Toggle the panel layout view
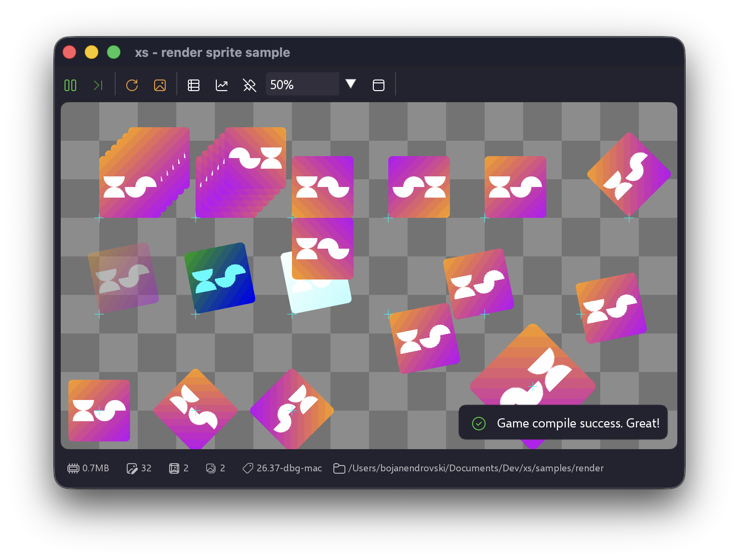739x560 pixels. click(379, 85)
